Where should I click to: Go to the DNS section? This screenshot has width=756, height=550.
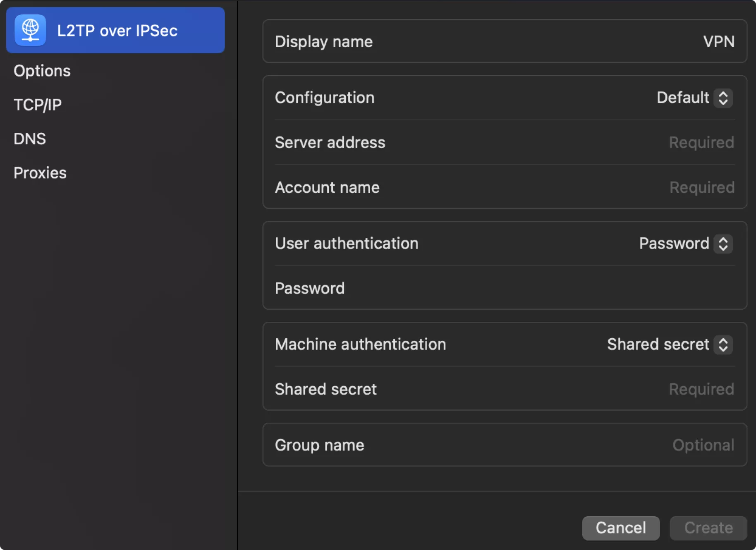coord(30,139)
